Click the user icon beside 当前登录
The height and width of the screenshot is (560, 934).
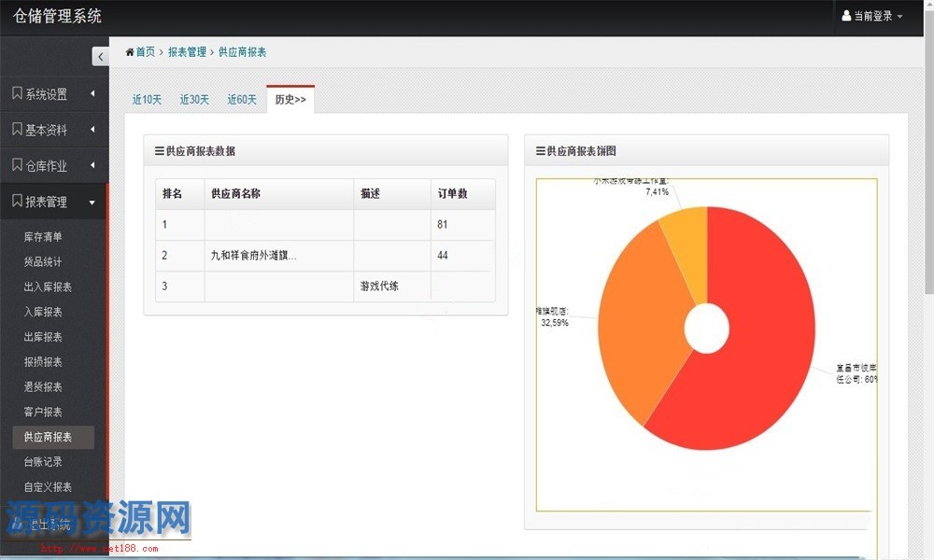pos(846,16)
